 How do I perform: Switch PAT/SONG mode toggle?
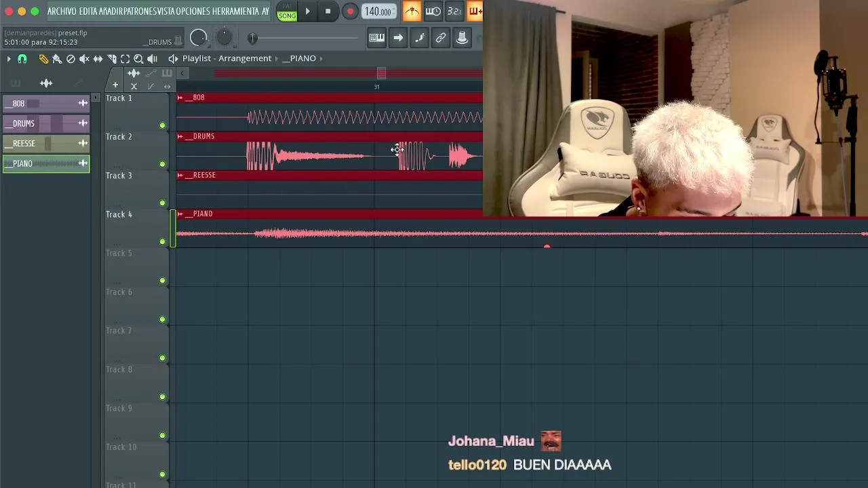point(287,11)
